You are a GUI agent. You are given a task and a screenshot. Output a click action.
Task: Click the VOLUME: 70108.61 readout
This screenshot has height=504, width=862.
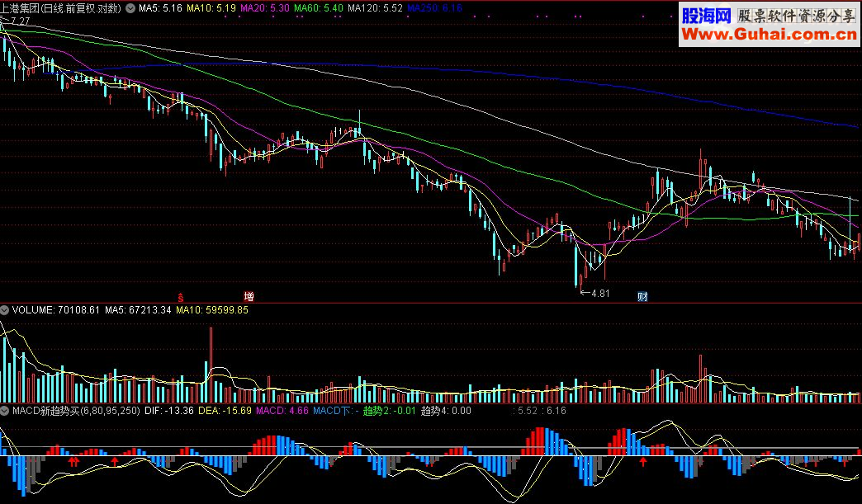coord(55,310)
